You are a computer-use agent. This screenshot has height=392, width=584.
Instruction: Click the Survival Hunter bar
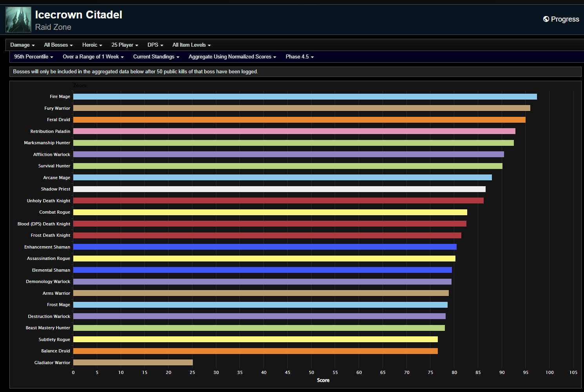(288, 166)
